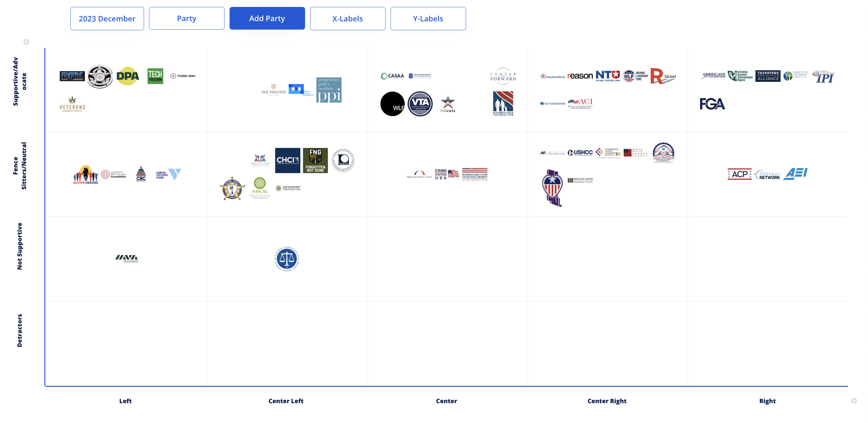Click the hillvets star logo
Image resolution: width=868 pixels, height=423 pixels.
[448, 104]
